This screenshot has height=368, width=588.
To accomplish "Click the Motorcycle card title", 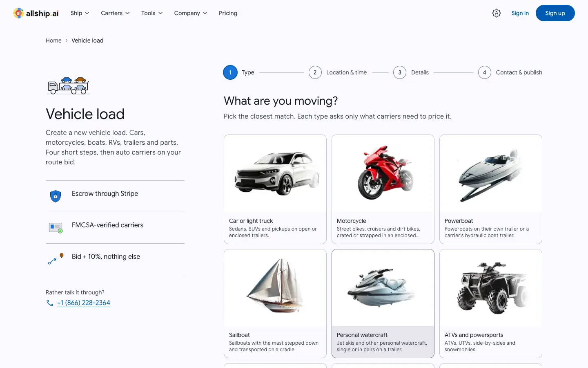I will click(x=351, y=221).
